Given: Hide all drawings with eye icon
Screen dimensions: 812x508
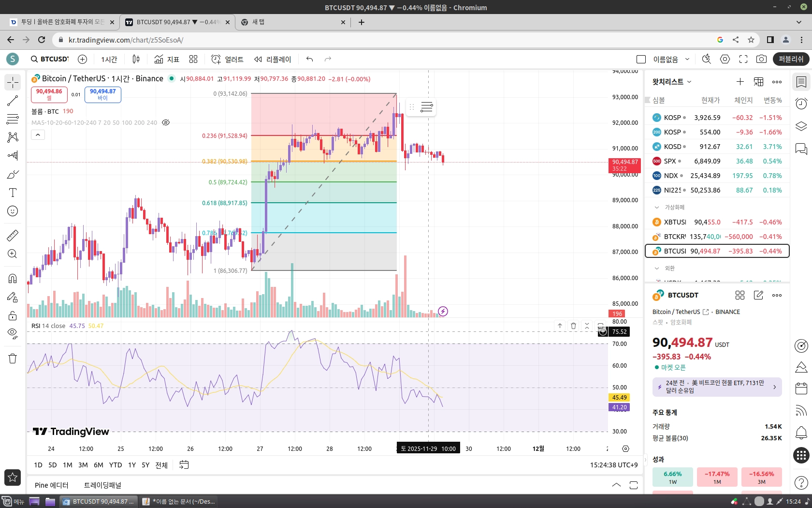Looking at the screenshot, I should [13, 334].
